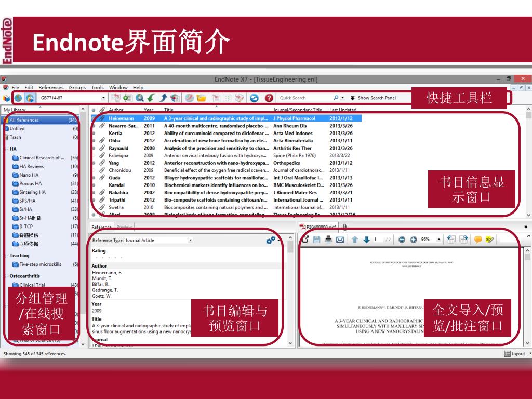The image size is (532, 399).
Task: Toggle read status dot on Heinemann row
Action: point(94,118)
